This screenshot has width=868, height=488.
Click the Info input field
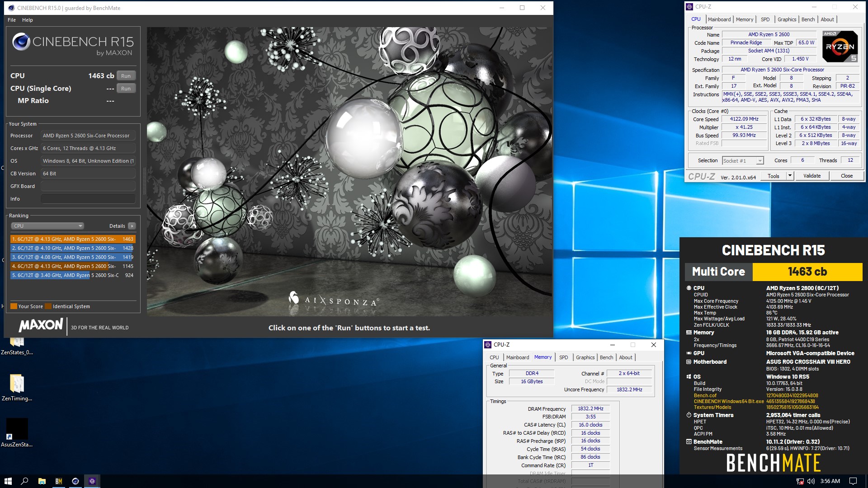(88, 199)
